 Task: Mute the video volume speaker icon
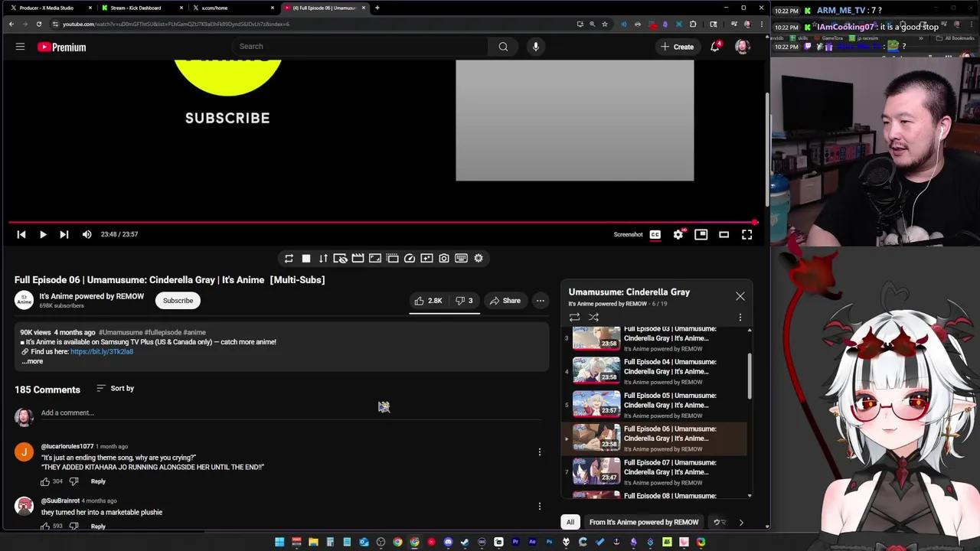[87, 234]
